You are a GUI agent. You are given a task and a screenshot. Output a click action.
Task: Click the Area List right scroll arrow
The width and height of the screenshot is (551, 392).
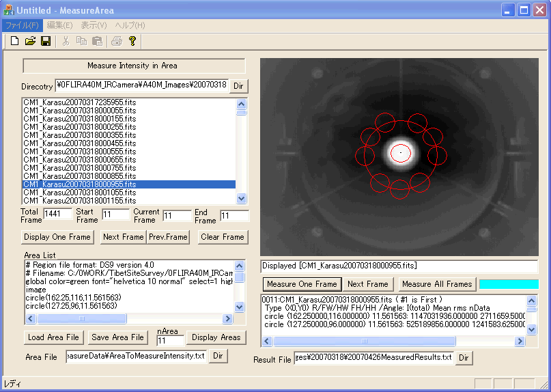(228, 319)
